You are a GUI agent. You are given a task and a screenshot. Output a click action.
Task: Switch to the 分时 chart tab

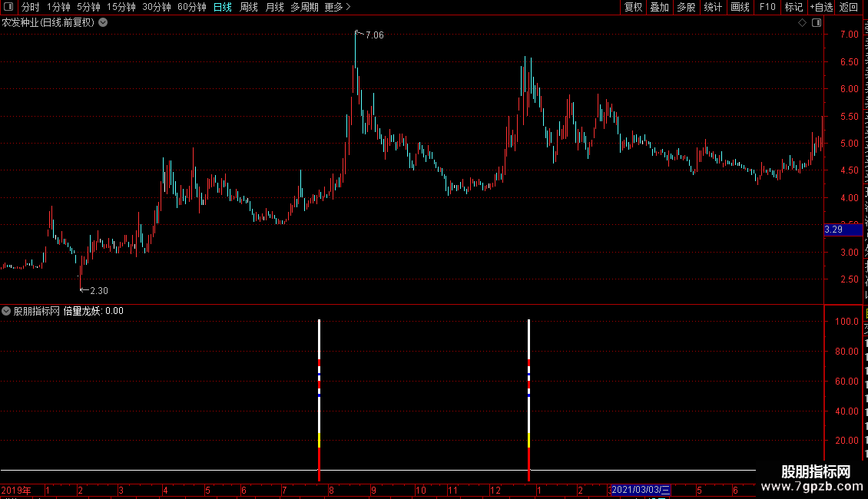click(x=31, y=7)
